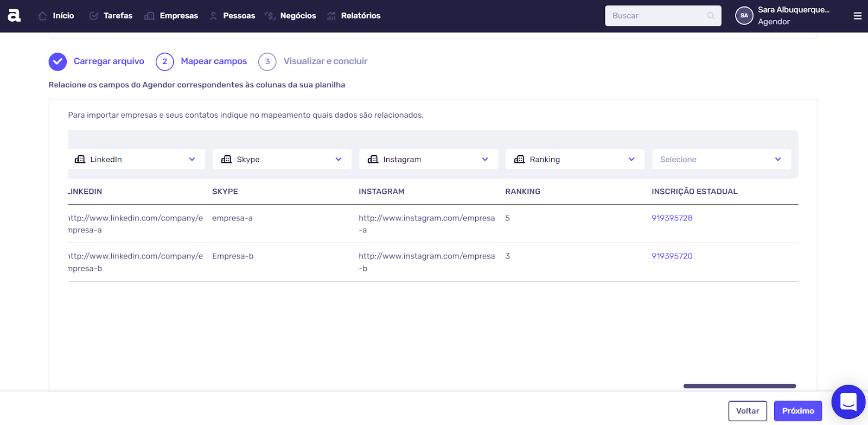
Task: Open the Selecione dropdown for Inscrição Estadual
Action: [722, 159]
